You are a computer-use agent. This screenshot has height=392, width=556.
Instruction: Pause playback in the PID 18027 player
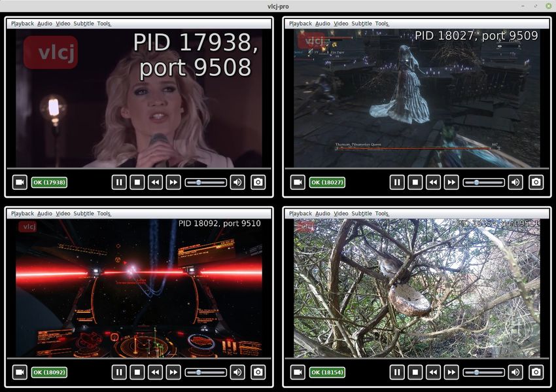pyautogui.click(x=397, y=183)
